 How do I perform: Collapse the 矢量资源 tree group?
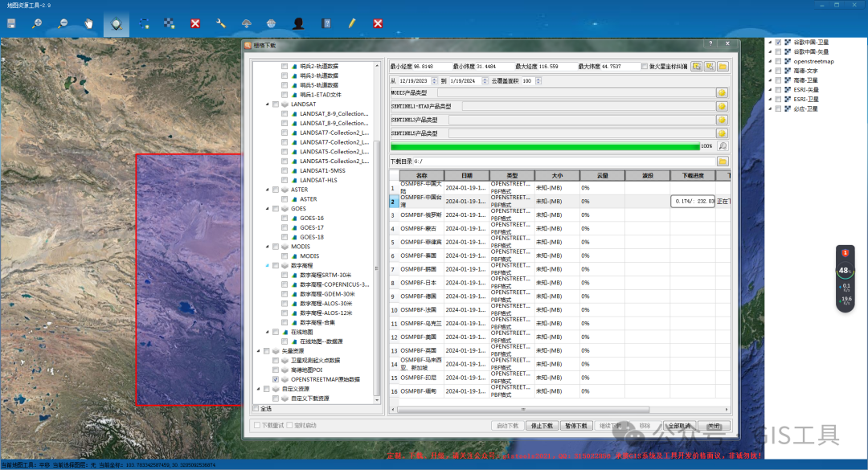259,351
